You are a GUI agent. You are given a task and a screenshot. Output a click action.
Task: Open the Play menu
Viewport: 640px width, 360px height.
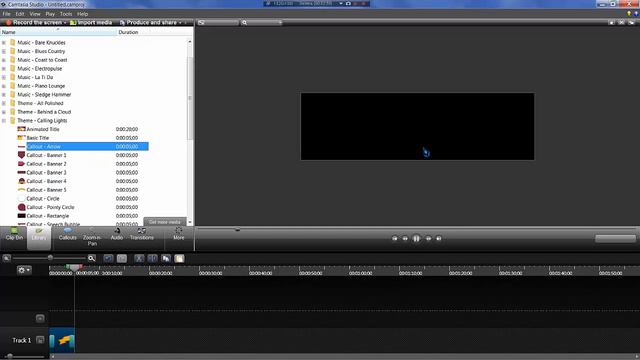(x=50, y=14)
